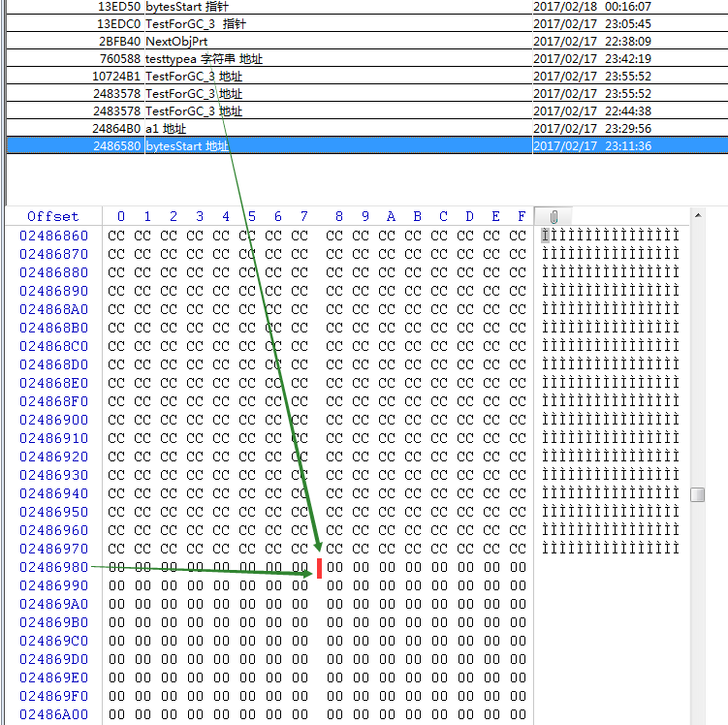Click hex column header 3

[199, 217]
